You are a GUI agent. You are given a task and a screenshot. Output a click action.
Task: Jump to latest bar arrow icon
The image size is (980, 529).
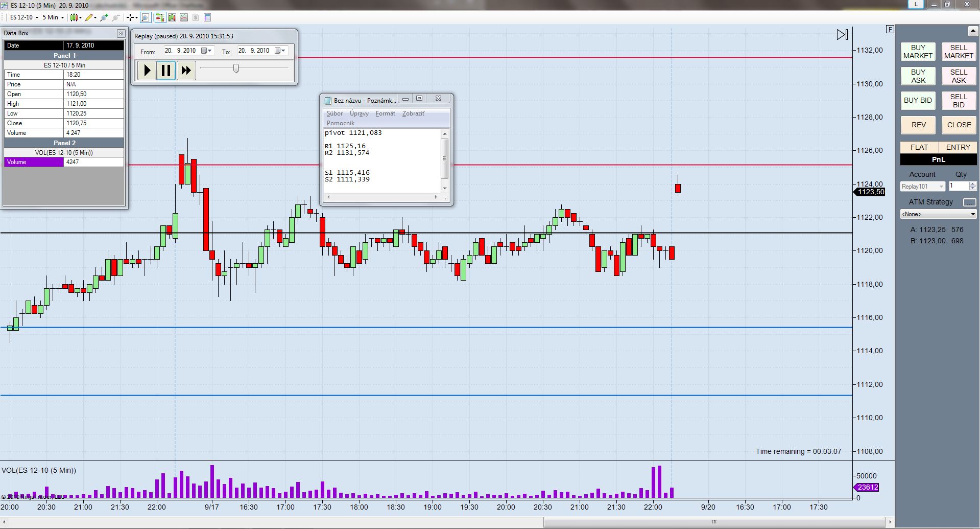(842, 35)
